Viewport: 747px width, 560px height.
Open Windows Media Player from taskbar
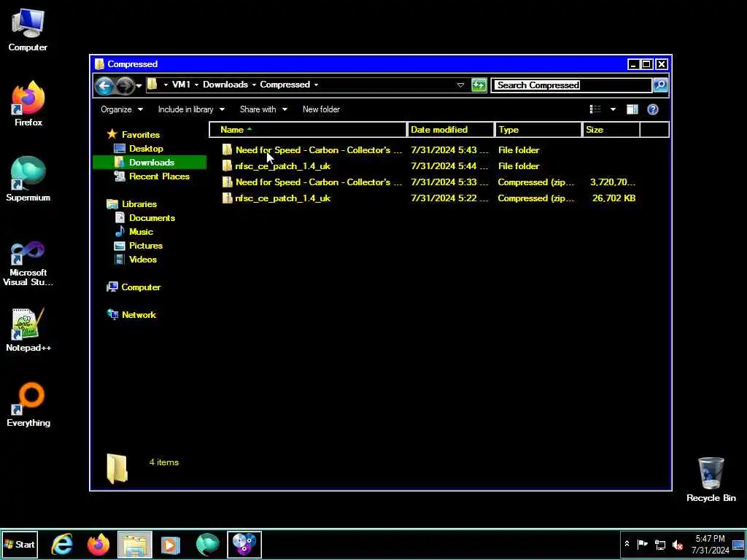pos(171,544)
